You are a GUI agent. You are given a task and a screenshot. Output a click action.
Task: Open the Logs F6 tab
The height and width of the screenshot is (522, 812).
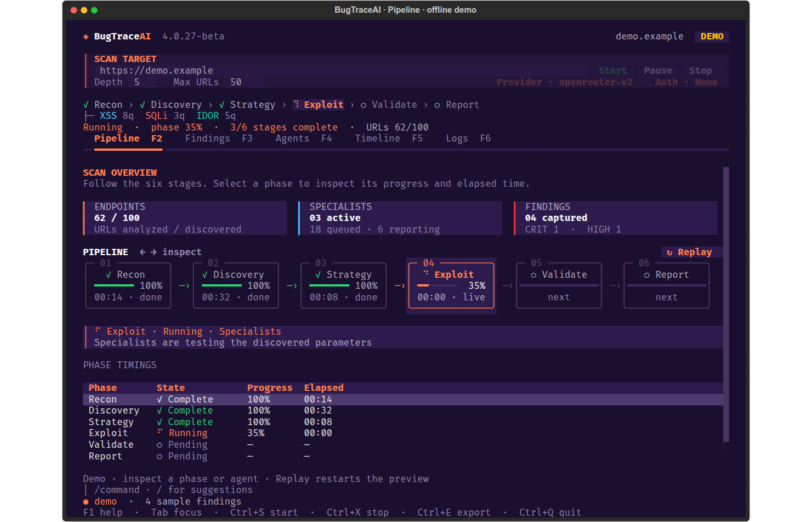(468, 139)
